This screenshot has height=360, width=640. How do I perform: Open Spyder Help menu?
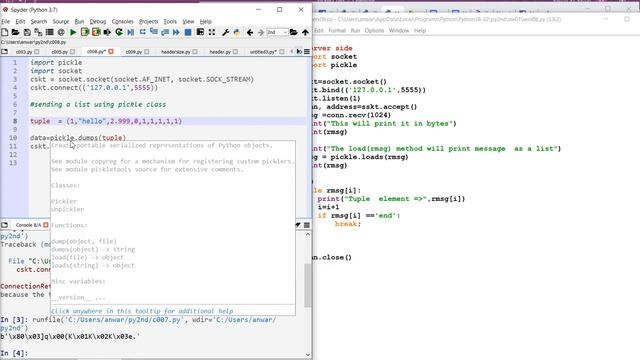coord(206,21)
